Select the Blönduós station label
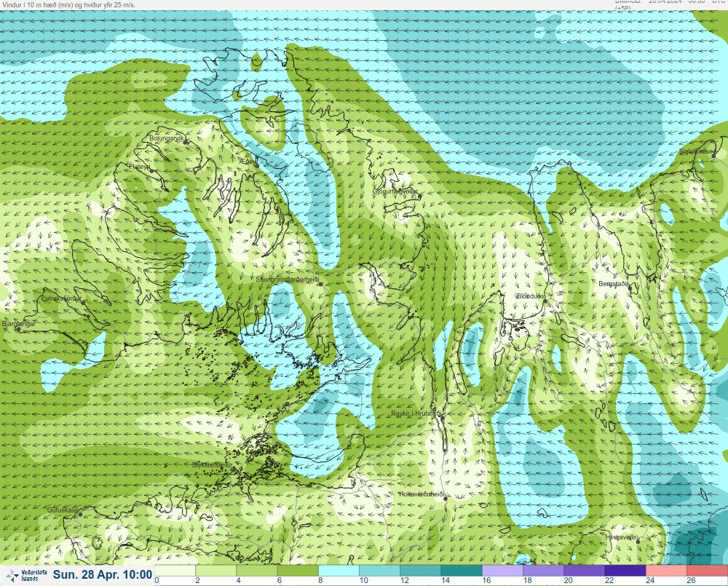The image size is (728, 586). (530, 296)
